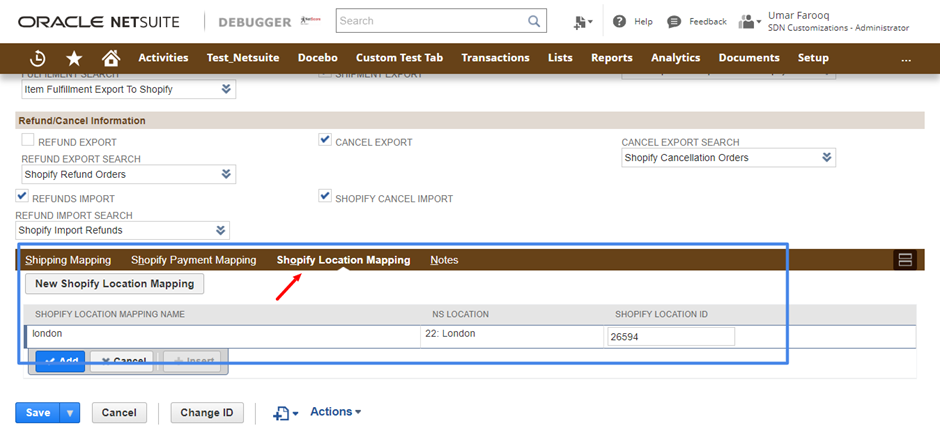940x442 pixels.
Task: Expand the Shopify Cancellation Orders dropdown
Action: tap(827, 158)
